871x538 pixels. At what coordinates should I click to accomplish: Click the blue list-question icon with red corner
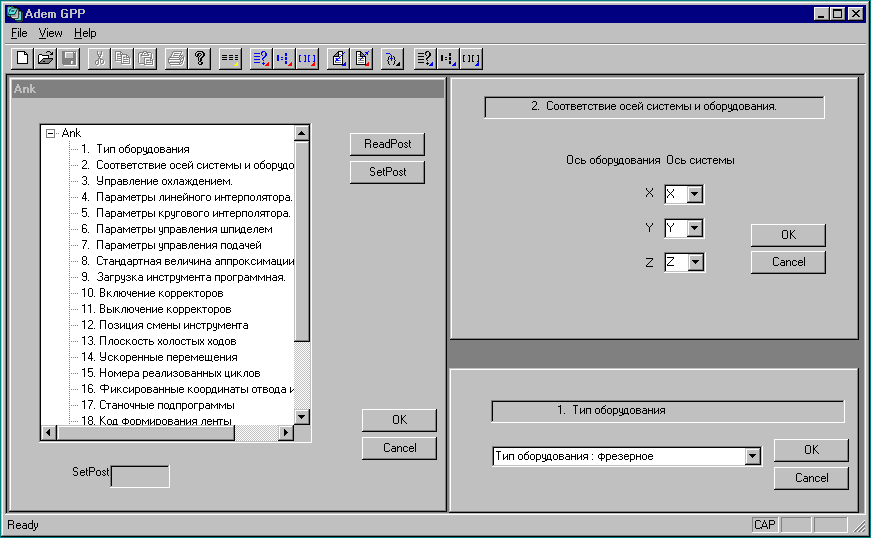click(x=261, y=58)
